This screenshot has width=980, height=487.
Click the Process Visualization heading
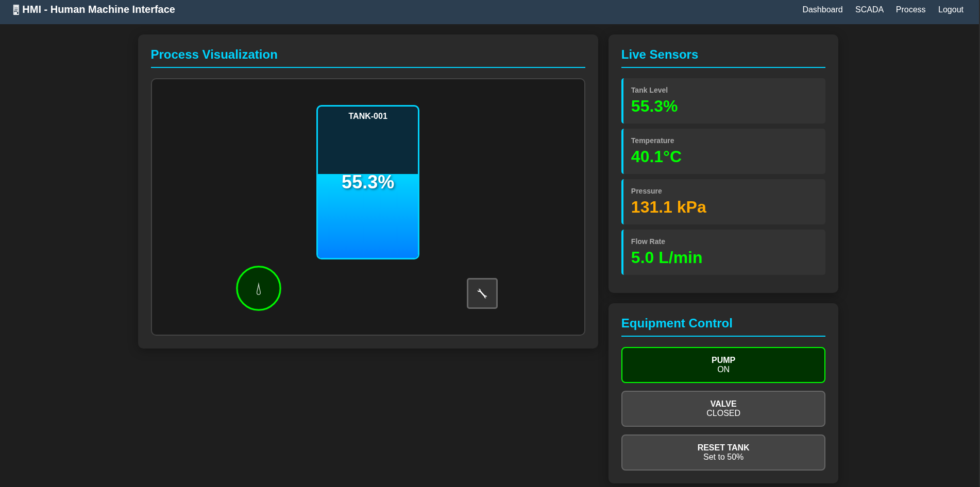click(214, 55)
